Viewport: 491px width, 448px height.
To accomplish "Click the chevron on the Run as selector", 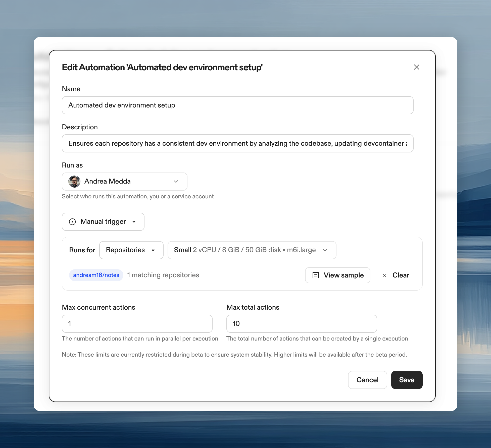I will pos(176,182).
